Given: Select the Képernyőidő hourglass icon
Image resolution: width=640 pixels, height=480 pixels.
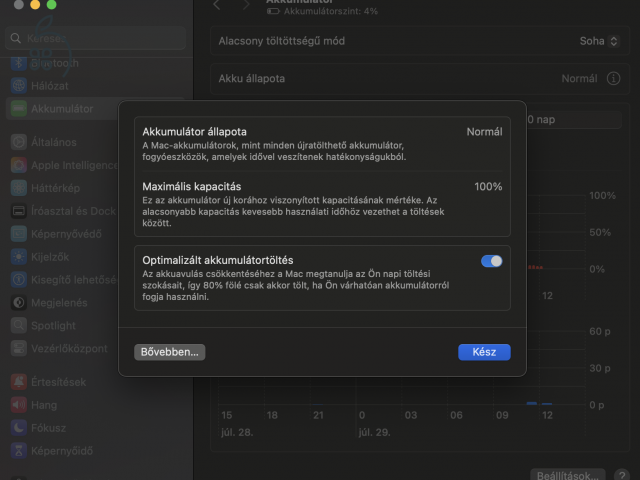Looking at the screenshot, I should click(19, 450).
